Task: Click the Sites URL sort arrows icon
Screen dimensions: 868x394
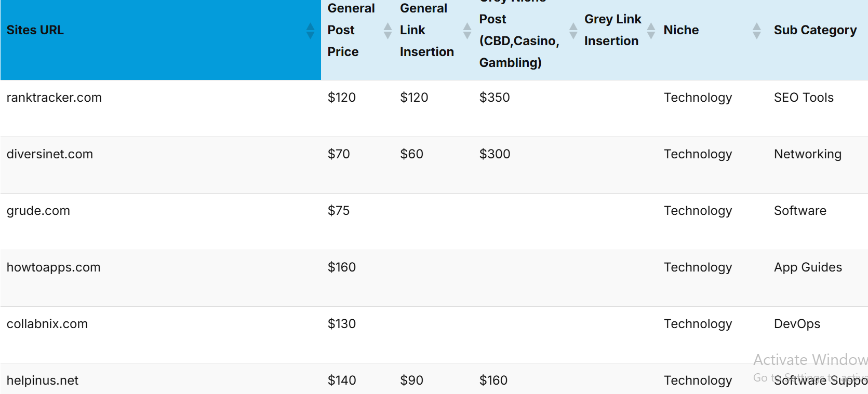Action: pos(310,31)
